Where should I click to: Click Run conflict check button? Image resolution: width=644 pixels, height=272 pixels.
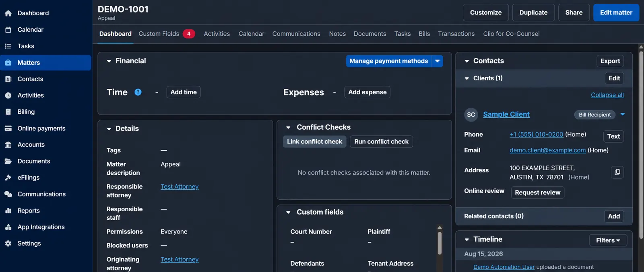click(x=381, y=141)
